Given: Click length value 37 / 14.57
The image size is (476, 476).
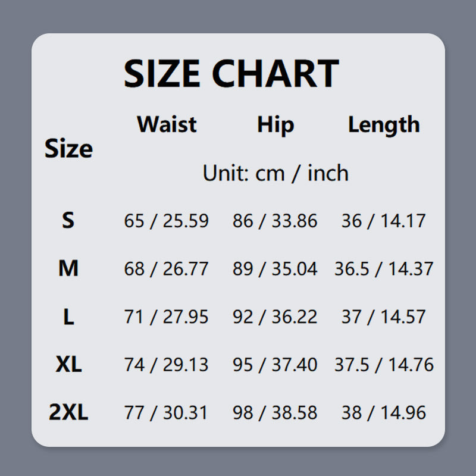Looking at the screenshot, I should 384,317.
